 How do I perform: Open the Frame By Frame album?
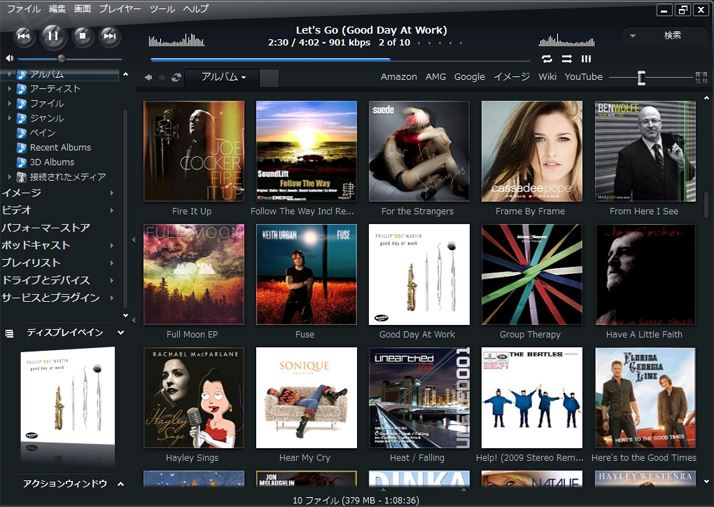coord(532,151)
